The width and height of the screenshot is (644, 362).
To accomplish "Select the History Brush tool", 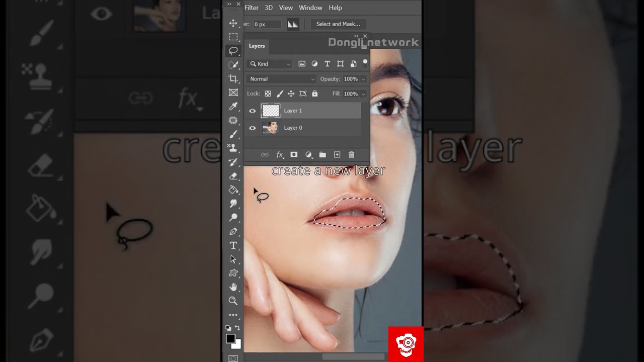I will pyautogui.click(x=233, y=162).
